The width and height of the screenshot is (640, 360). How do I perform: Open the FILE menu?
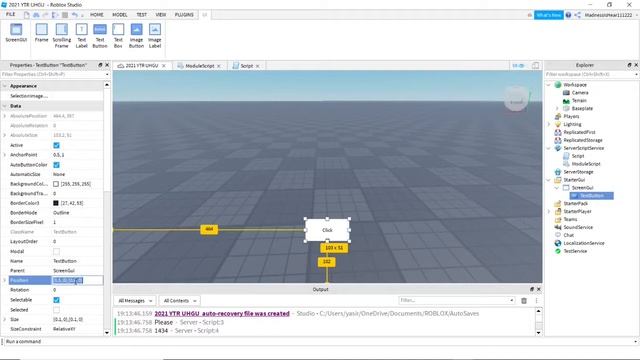(11, 15)
